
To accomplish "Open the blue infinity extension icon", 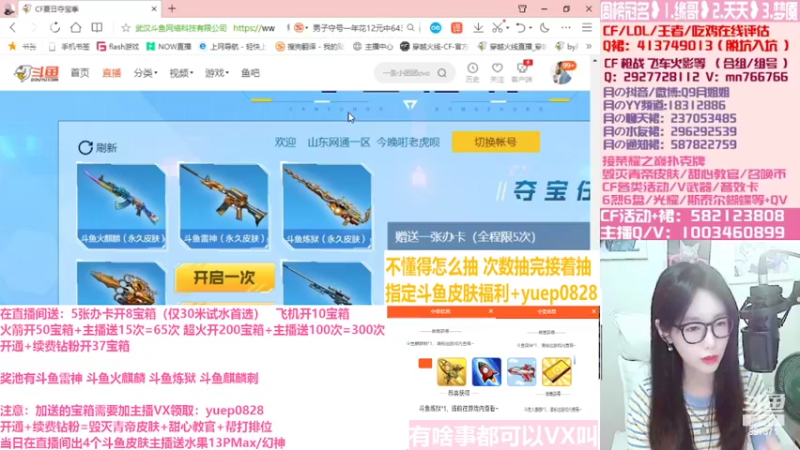I will (435, 28).
